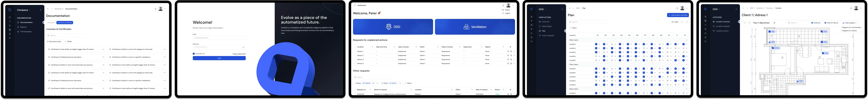This screenshot has height=100, width=868.
Task: Check the Adress 4 row checkbox
Action: [355, 63]
